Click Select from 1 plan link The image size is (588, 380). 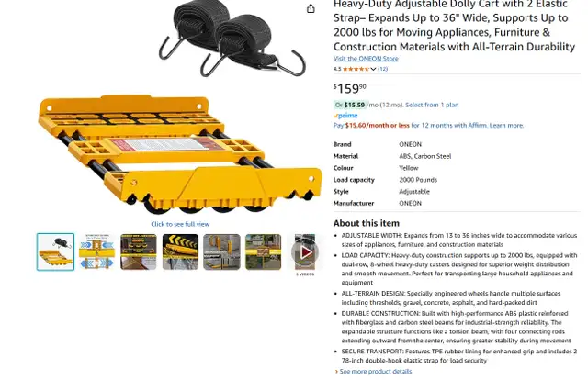[x=432, y=105]
